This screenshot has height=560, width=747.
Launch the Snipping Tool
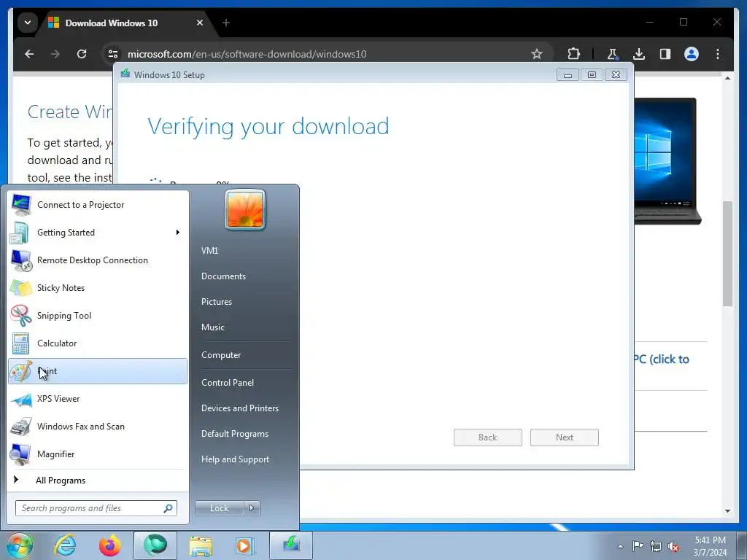click(98, 315)
